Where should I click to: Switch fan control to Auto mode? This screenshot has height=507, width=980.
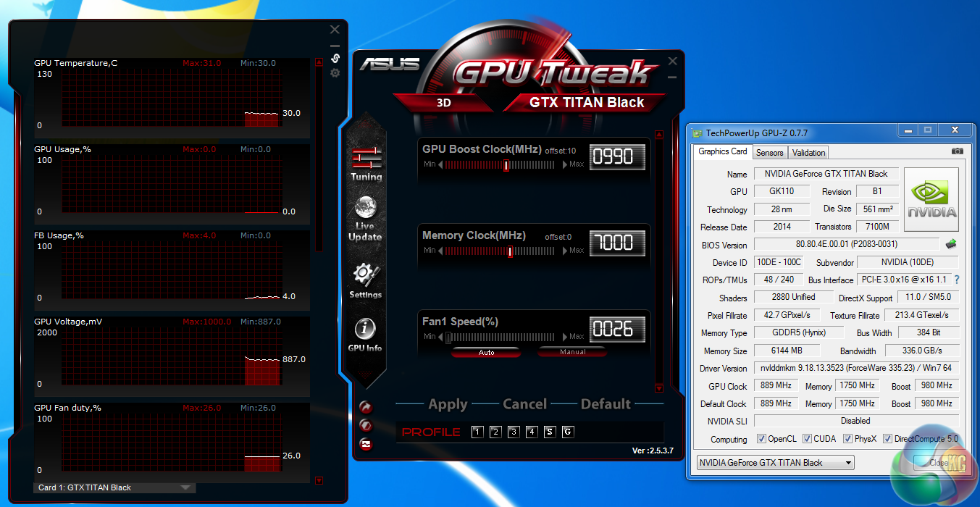(486, 353)
